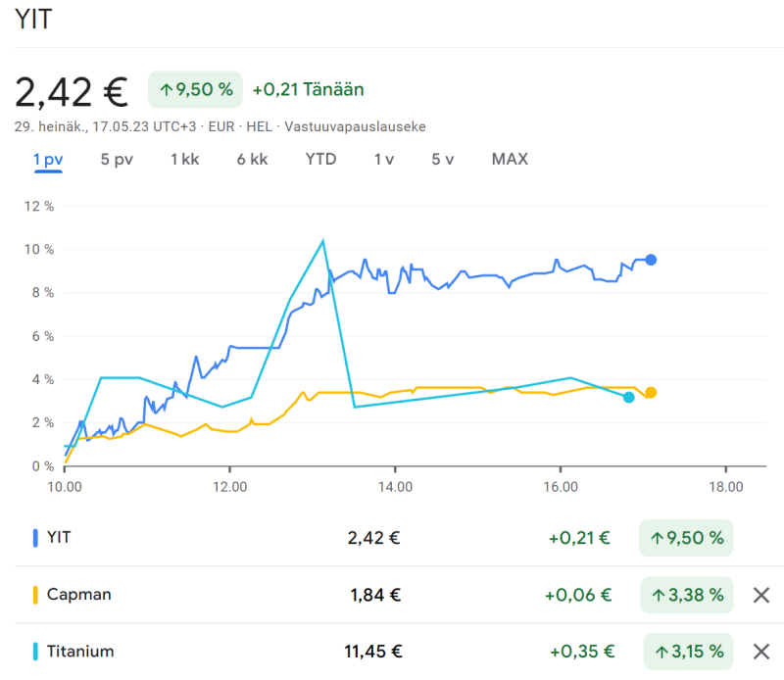Click the +0,35 € Titanium change
Screen dimensions: 784x680
click(x=582, y=652)
